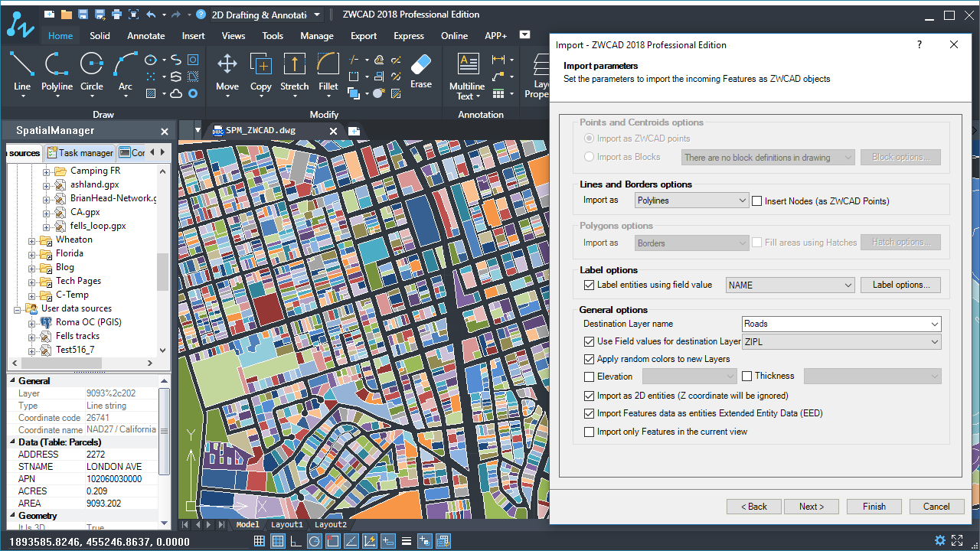Select the Copy tool
The image size is (980, 551).
(261, 72)
